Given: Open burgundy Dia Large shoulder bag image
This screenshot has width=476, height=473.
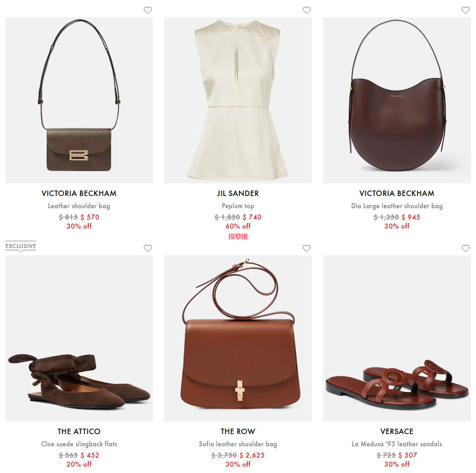Looking at the screenshot, I should (397, 100).
